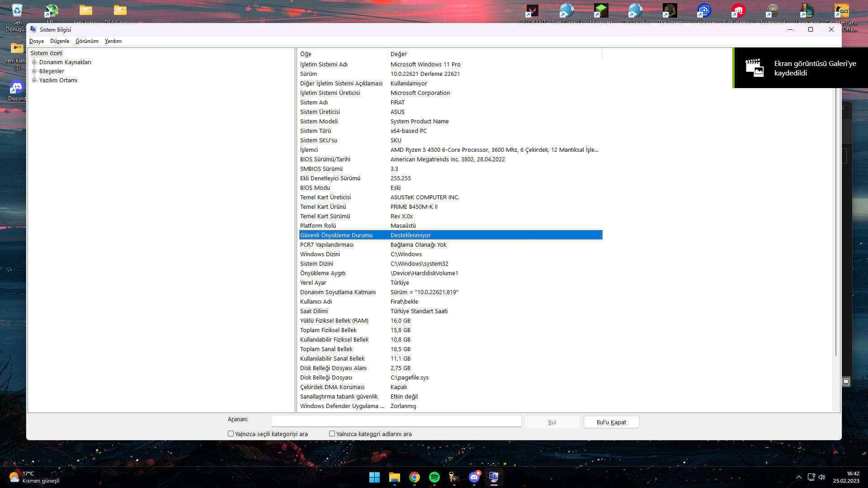Open the Tom Clancy's desktop shortcut

[x=566, y=13]
